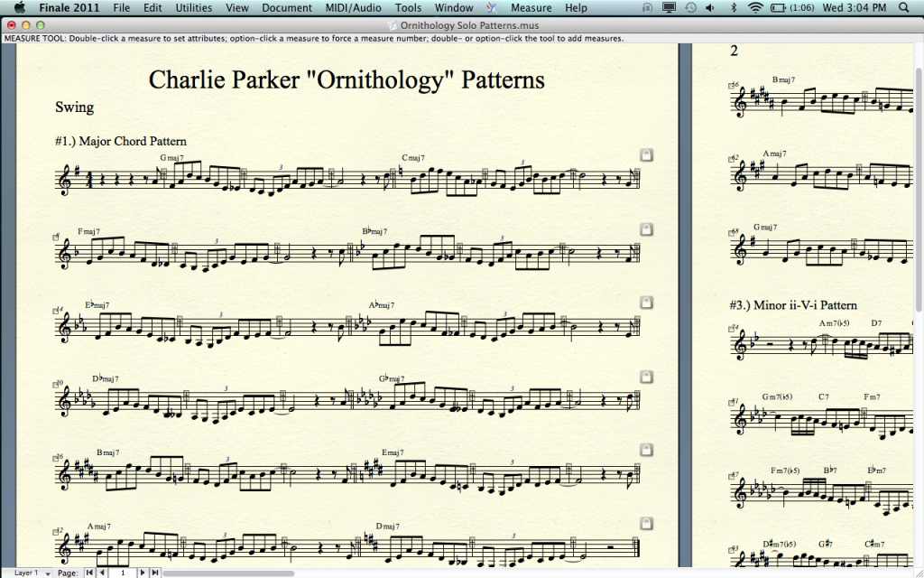Click the lock icon on the Fmaj7 system

click(x=646, y=228)
